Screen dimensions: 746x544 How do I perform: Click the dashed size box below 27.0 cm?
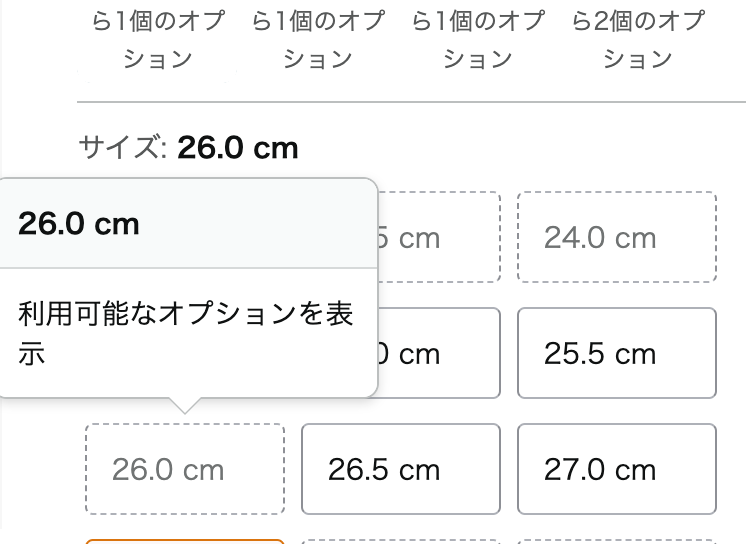[617, 542]
